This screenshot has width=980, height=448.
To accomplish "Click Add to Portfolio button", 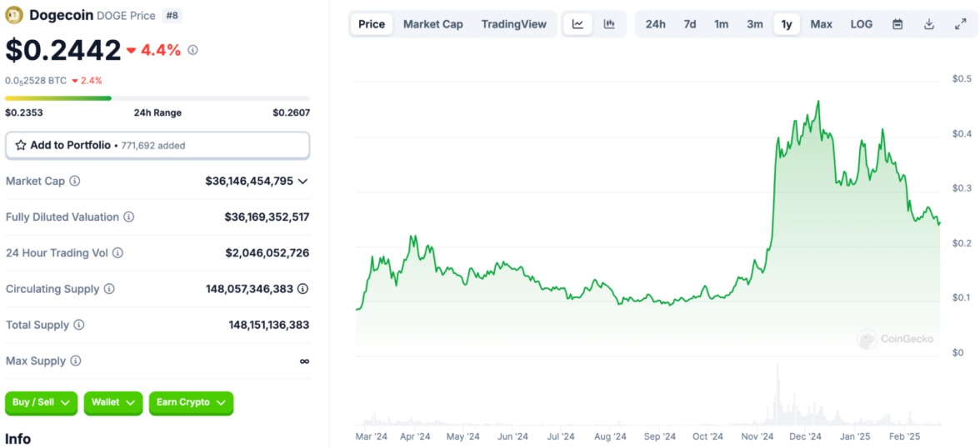I will [157, 145].
